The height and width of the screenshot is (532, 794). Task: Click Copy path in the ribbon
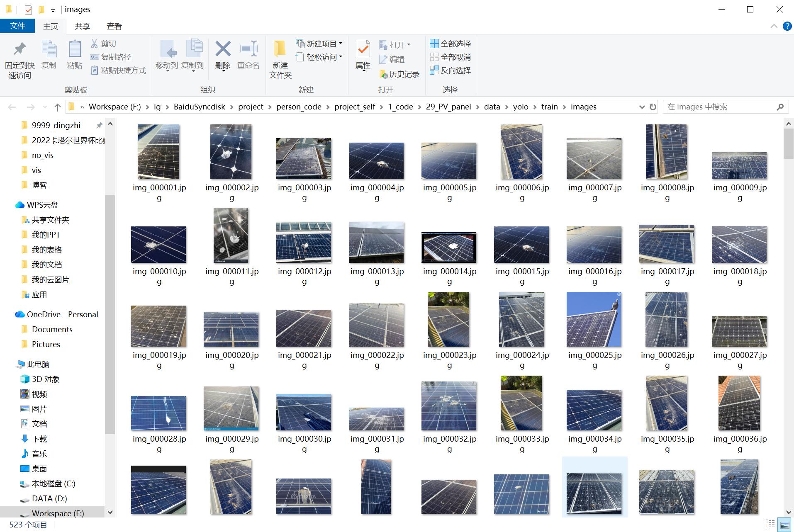[111, 57]
